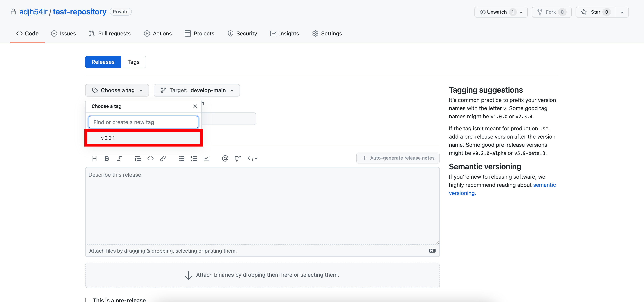
Task: Insert unordered bullet list icon
Action: click(x=181, y=158)
